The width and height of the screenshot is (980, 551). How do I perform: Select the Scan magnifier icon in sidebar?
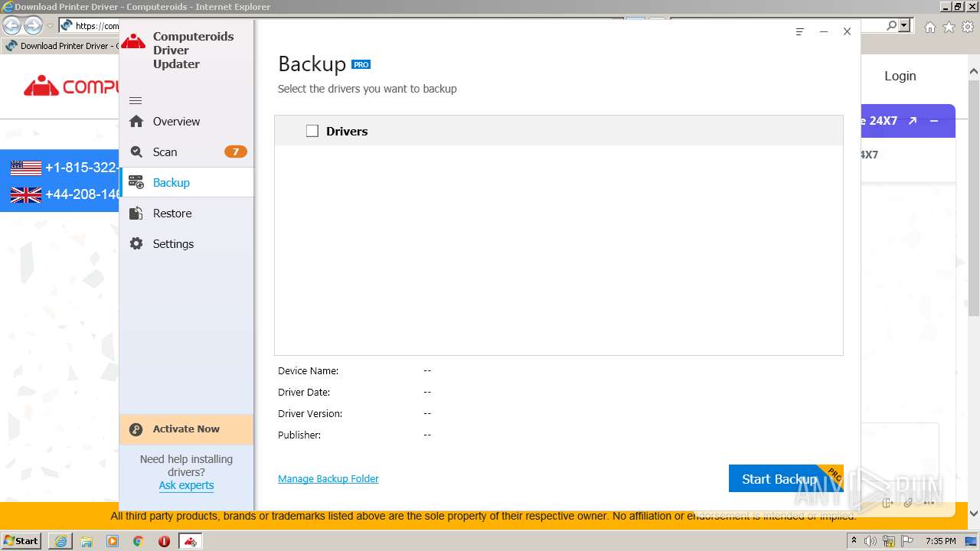(x=136, y=152)
